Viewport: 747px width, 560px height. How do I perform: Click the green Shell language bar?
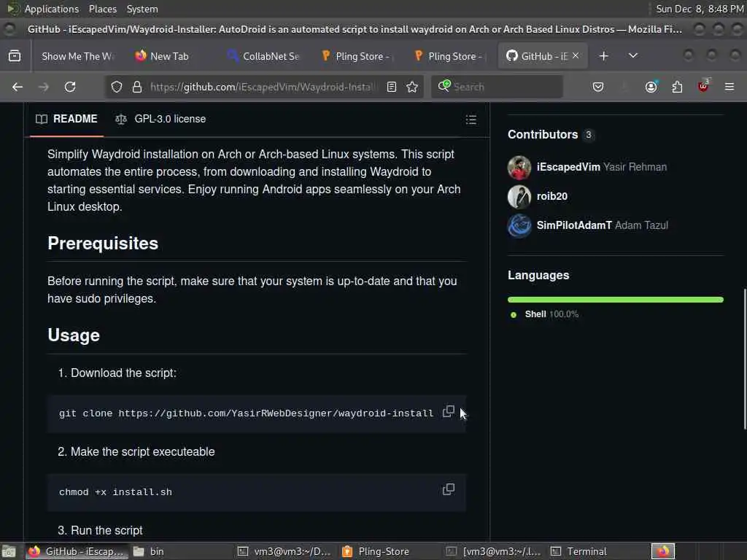click(x=616, y=300)
